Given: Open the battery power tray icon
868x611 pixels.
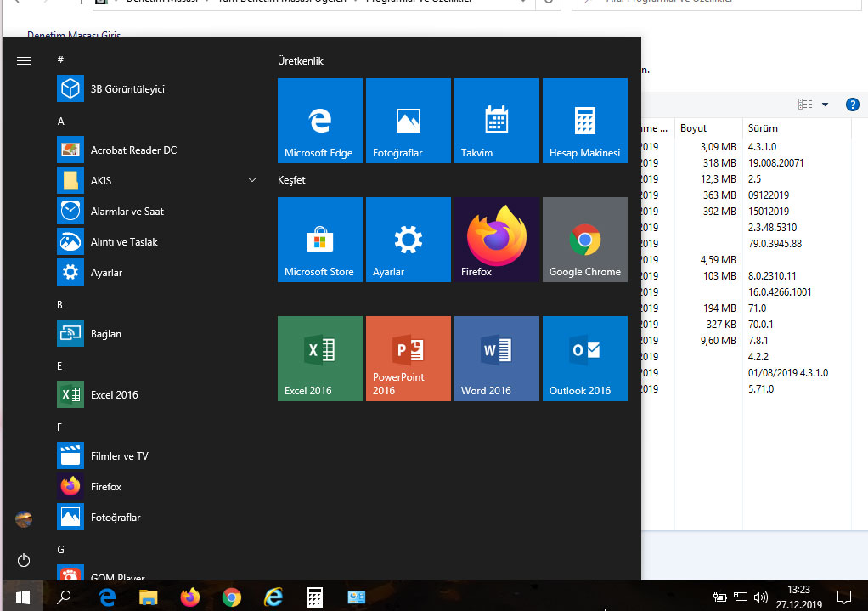Looking at the screenshot, I should pos(719,597).
